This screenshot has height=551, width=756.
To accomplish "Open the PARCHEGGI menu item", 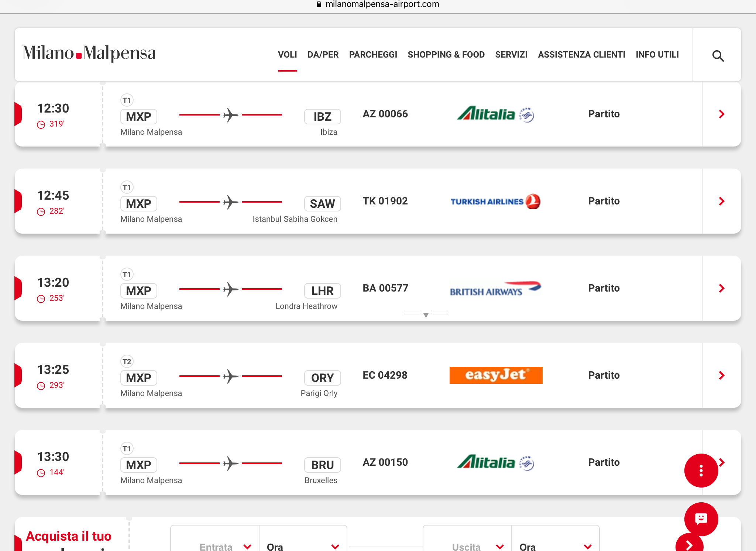I will (x=373, y=55).
